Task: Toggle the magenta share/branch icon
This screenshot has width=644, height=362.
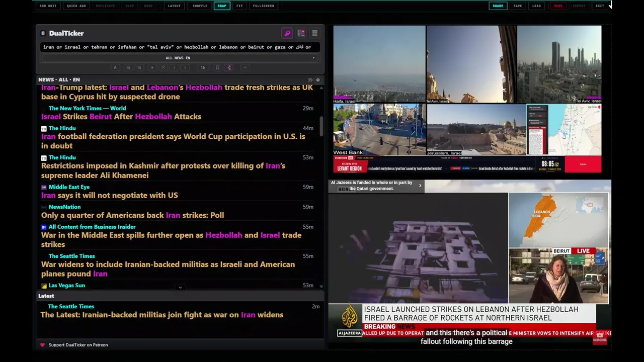Action: click(x=229, y=67)
